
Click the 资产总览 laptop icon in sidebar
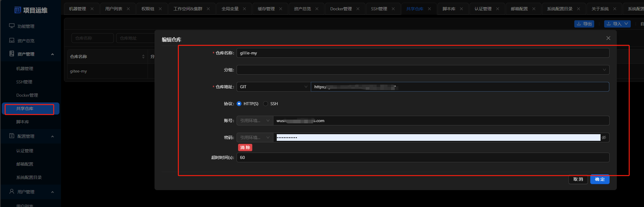pos(12,40)
